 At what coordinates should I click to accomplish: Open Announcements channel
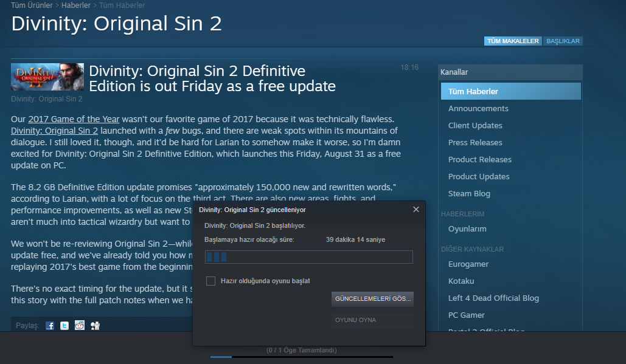pos(478,108)
